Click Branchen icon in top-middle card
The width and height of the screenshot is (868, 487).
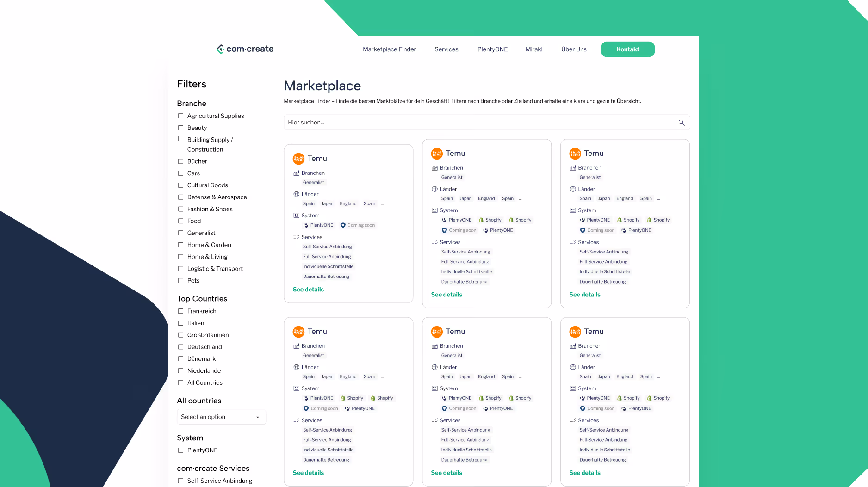tap(434, 168)
